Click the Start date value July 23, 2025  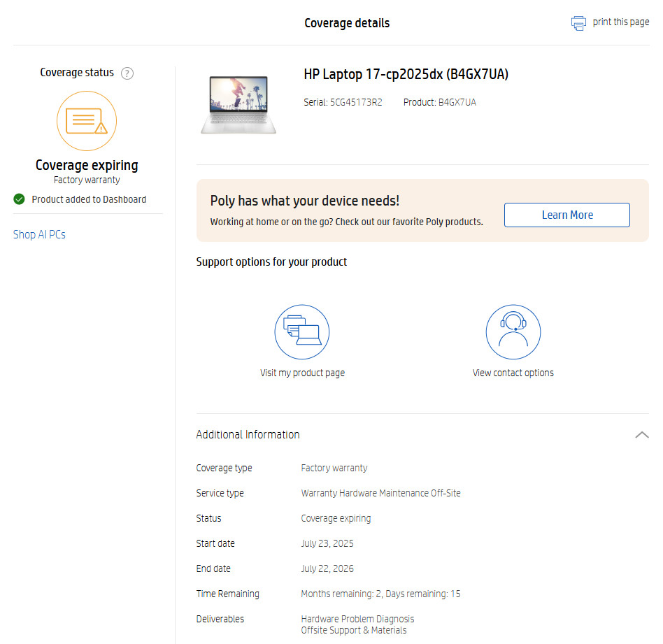point(327,543)
